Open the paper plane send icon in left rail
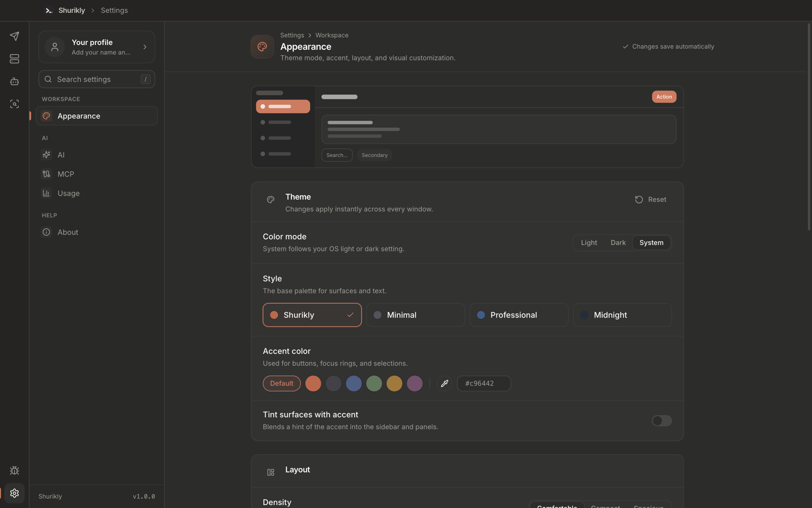812x508 pixels. pos(14,36)
